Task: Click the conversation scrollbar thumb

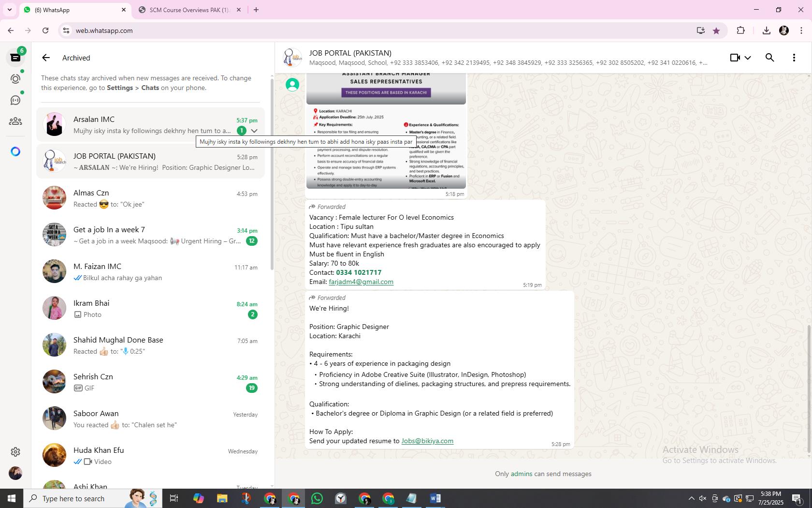Action: click(x=809, y=389)
